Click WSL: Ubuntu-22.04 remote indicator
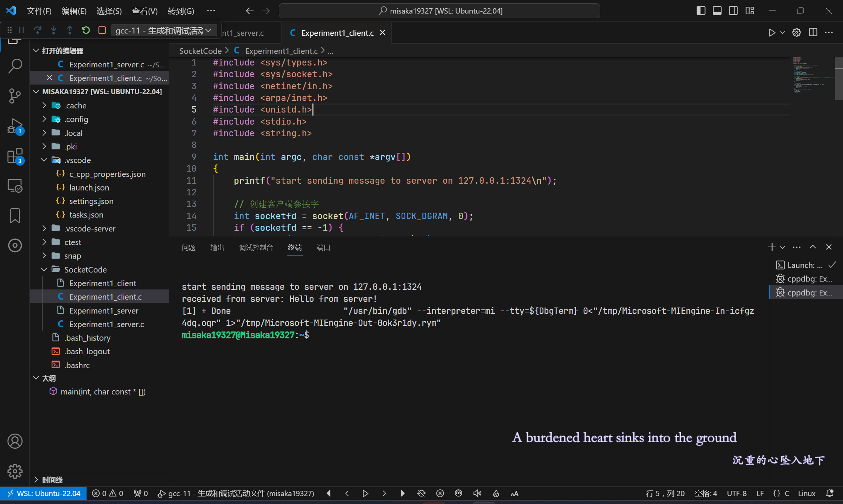The image size is (843, 504). tap(44, 493)
